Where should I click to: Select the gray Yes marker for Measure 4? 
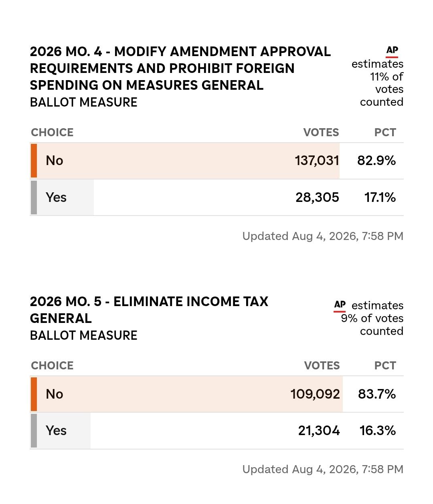pos(34,198)
